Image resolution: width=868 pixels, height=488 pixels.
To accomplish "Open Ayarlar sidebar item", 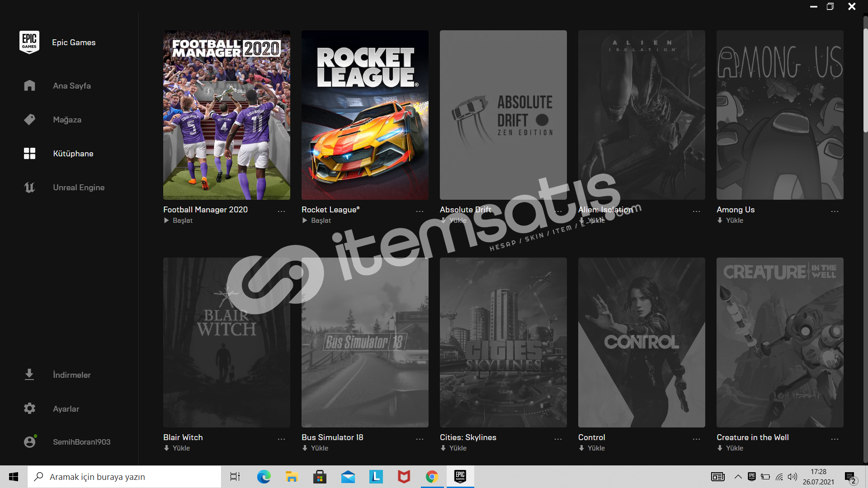I will click(66, 409).
